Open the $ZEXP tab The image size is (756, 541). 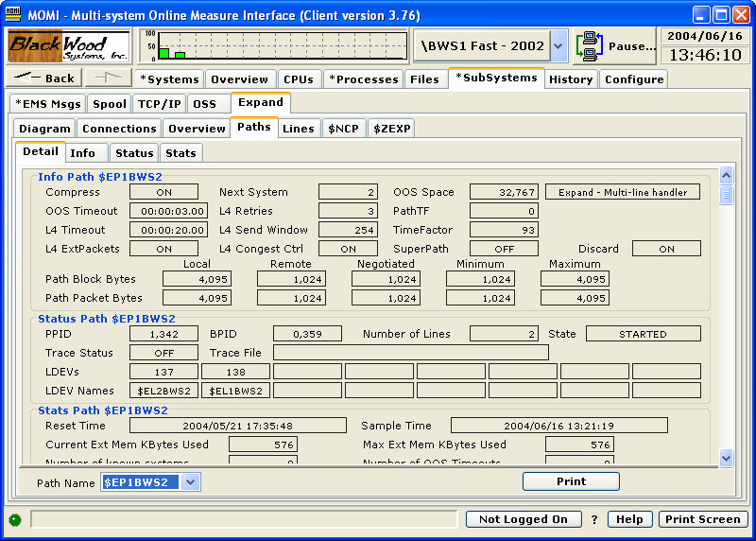pyautogui.click(x=390, y=129)
